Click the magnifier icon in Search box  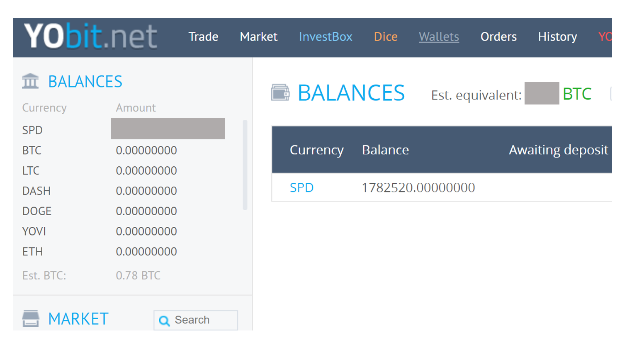tap(164, 321)
